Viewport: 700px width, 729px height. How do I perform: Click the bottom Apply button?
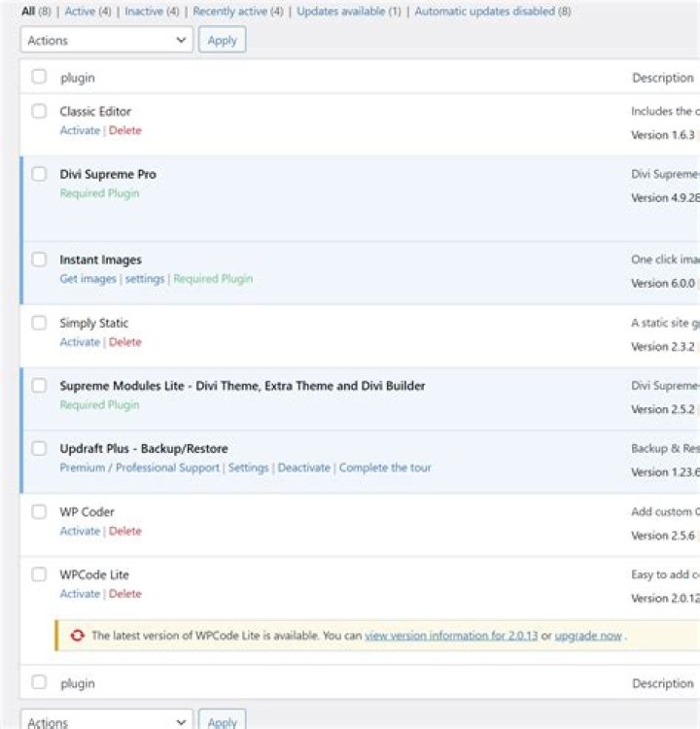tap(223, 719)
